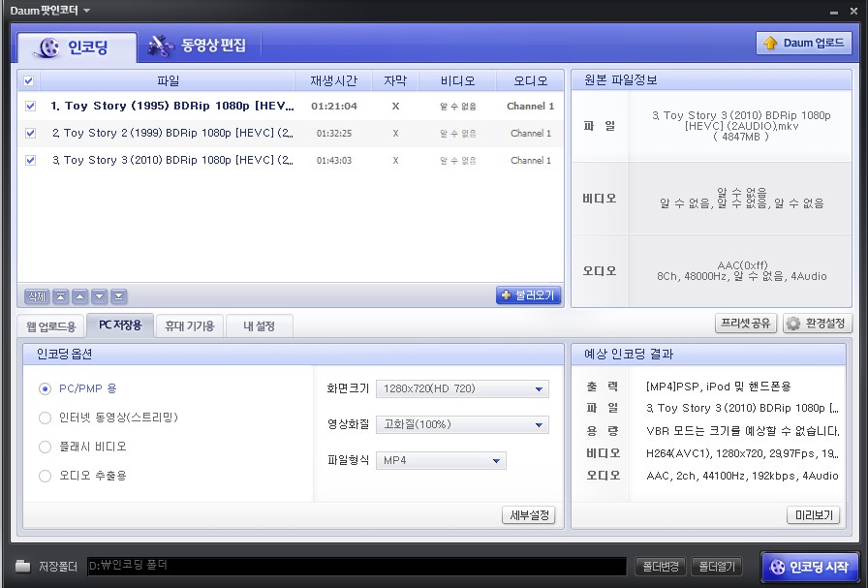Image resolution: width=868 pixels, height=588 pixels.
Task: Click subtitle X cell of Toy Story (1995)
Action: tap(395, 106)
